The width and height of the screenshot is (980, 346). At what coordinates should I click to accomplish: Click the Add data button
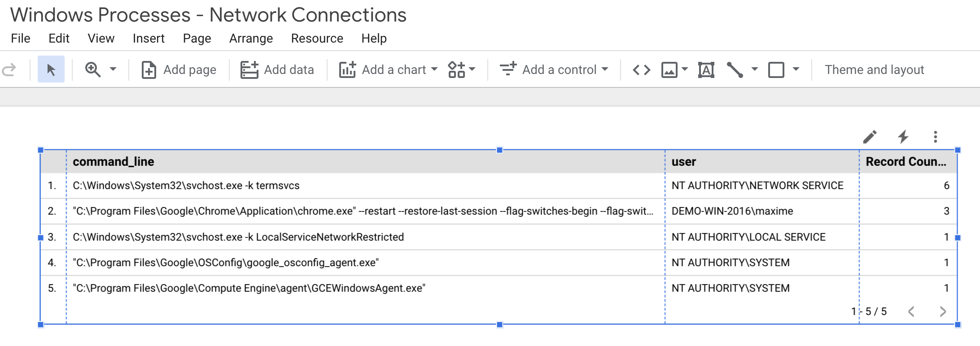pos(277,69)
